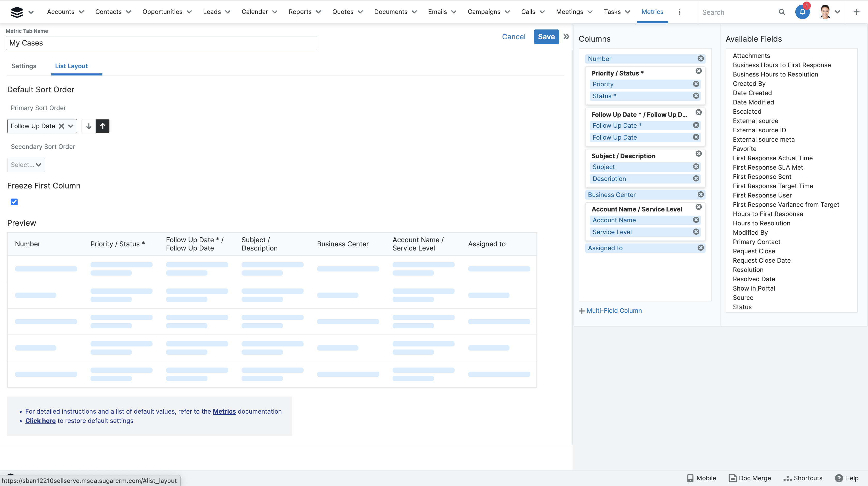This screenshot has width=868, height=486.
Task: Open the Secondary Sort Order dropdown
Action: click(26, 165)
